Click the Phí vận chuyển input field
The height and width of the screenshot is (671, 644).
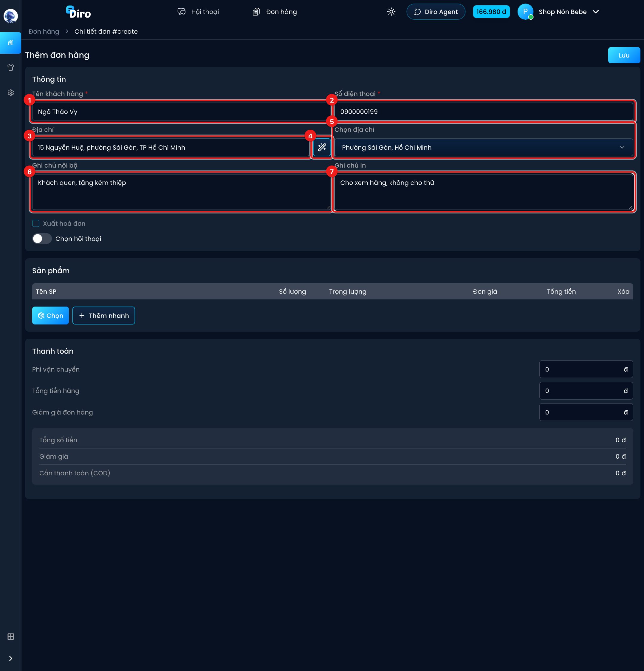(x=586, y=369)
